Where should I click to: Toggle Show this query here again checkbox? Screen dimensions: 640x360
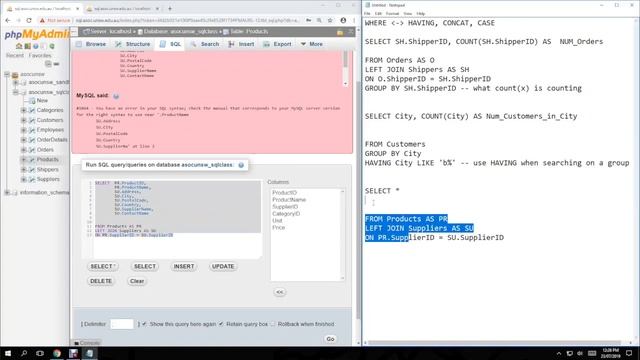[144, 324]
